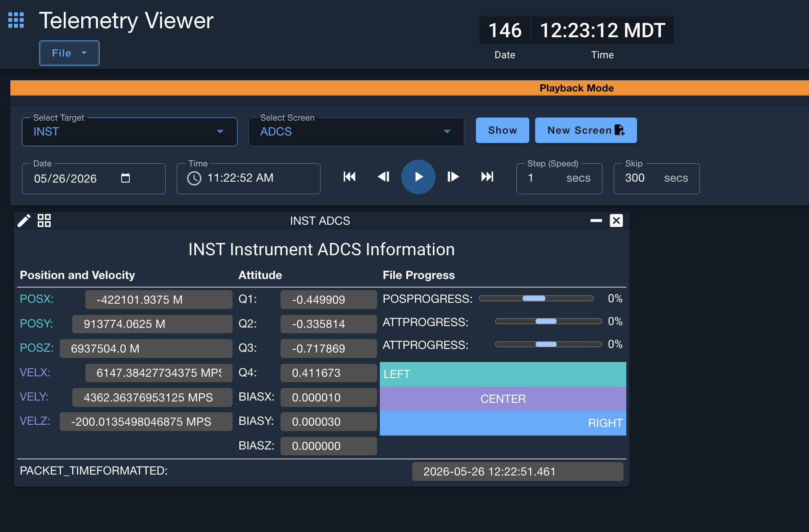The height and width of the screenshot is (532, 809).
Task: Click the New Screen button
Action: coord(585,130)
